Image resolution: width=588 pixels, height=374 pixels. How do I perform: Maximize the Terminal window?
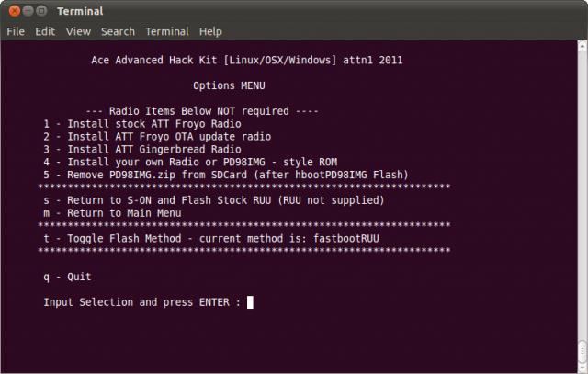(x=41, y=11)
